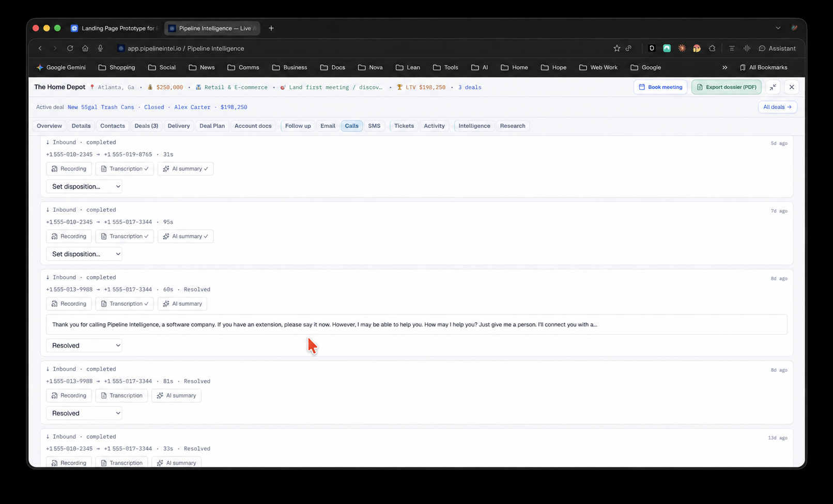Screen dimensions: 833x504
Task: Open the Assistant panel
Action: coord(777,48)
